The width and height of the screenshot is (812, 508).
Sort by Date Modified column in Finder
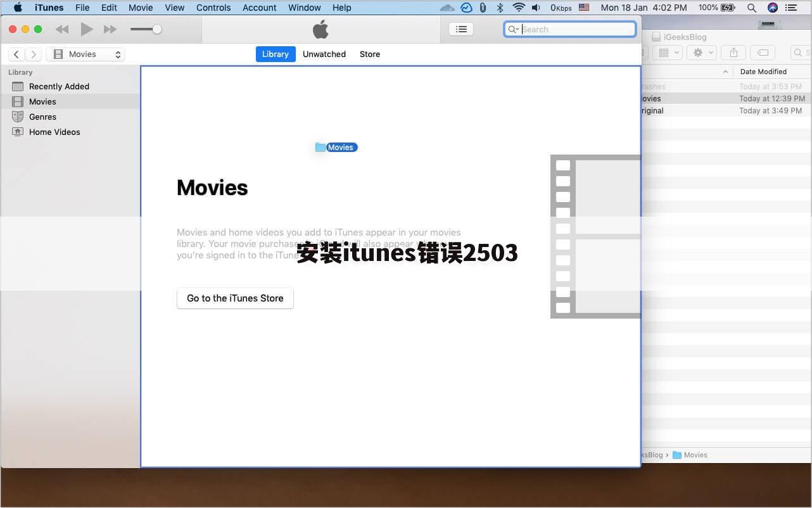(763, 72)
